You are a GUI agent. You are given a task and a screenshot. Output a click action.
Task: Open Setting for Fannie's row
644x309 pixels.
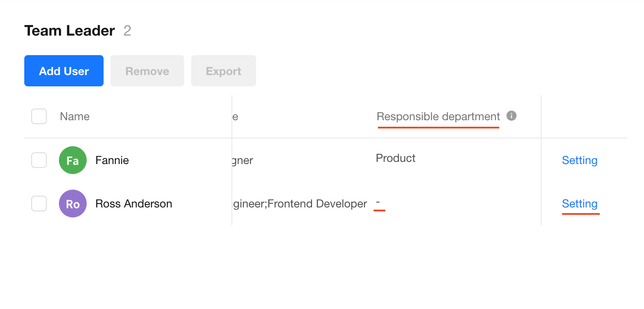[580, 160]
